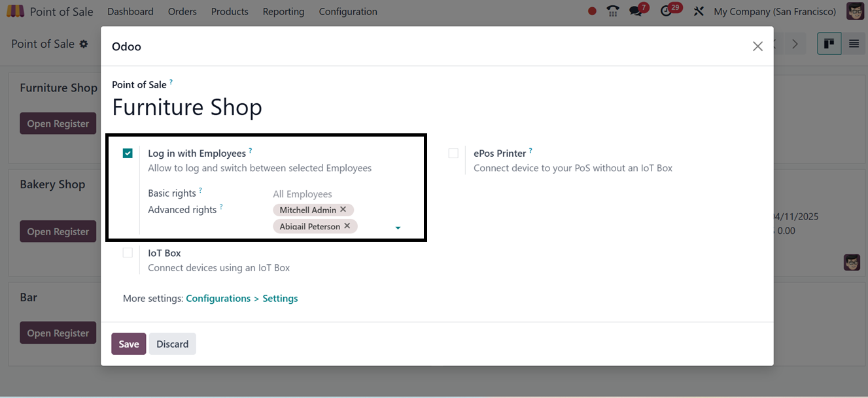This screenshot has width=868, height=398.
Task: Open the VoIP phone icon
Action: coord(612,11)
